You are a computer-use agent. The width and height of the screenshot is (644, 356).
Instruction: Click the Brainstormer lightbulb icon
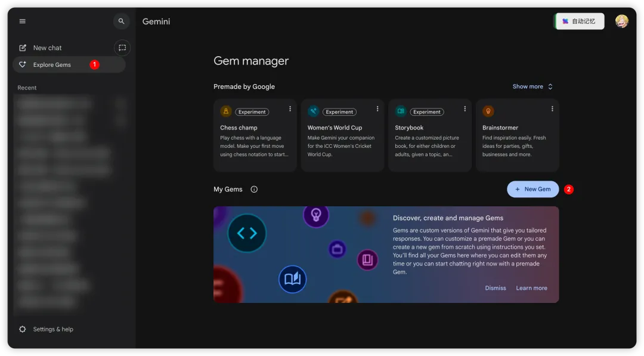(x=488, y=112)
